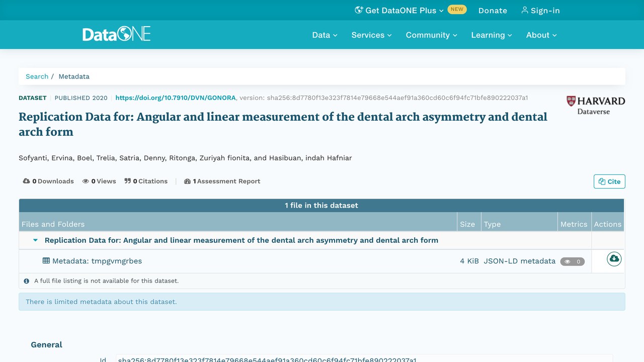Collapse the Replication Data folder row

[x=35, y=240]
